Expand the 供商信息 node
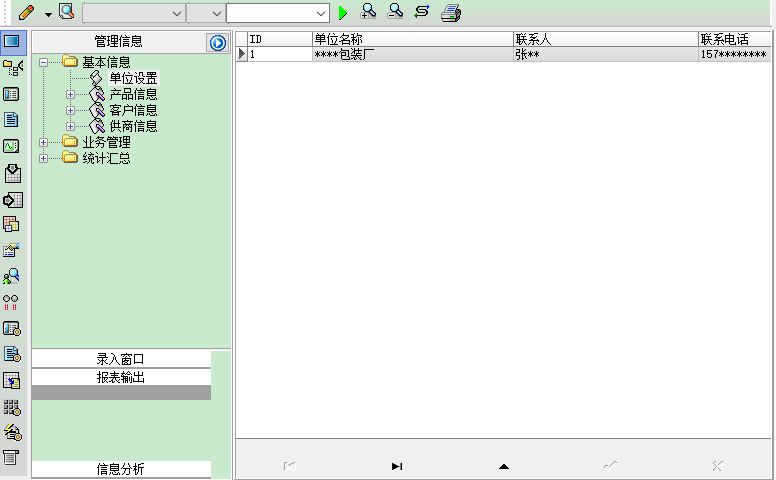This screenshot has width=776, height=480. 70,126
